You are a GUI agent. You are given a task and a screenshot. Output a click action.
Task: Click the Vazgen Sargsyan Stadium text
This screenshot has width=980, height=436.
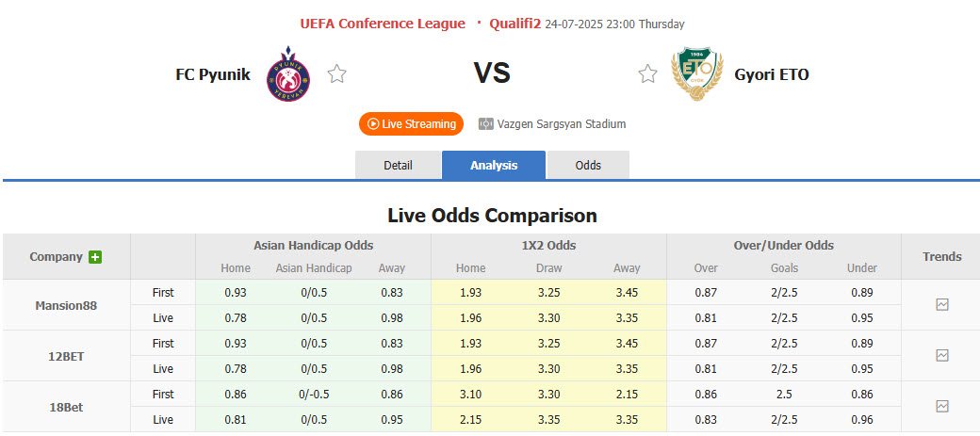pos(562,123)
